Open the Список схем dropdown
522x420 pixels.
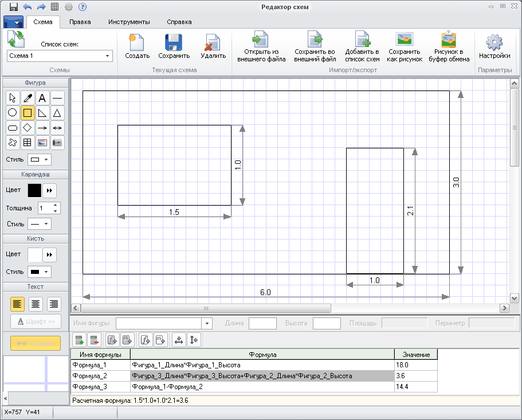(107, 56)
